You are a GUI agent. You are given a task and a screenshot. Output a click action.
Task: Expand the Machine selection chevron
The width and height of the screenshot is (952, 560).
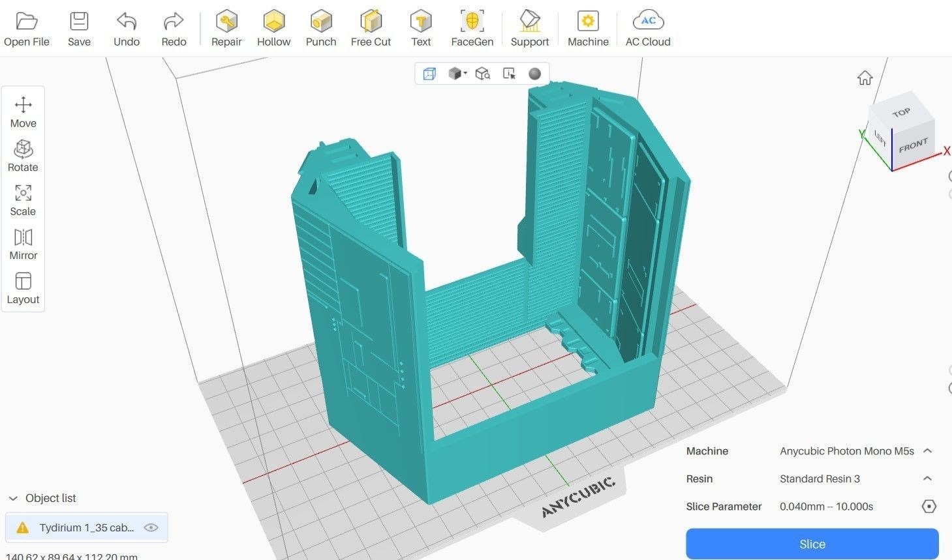pos(927,451)
